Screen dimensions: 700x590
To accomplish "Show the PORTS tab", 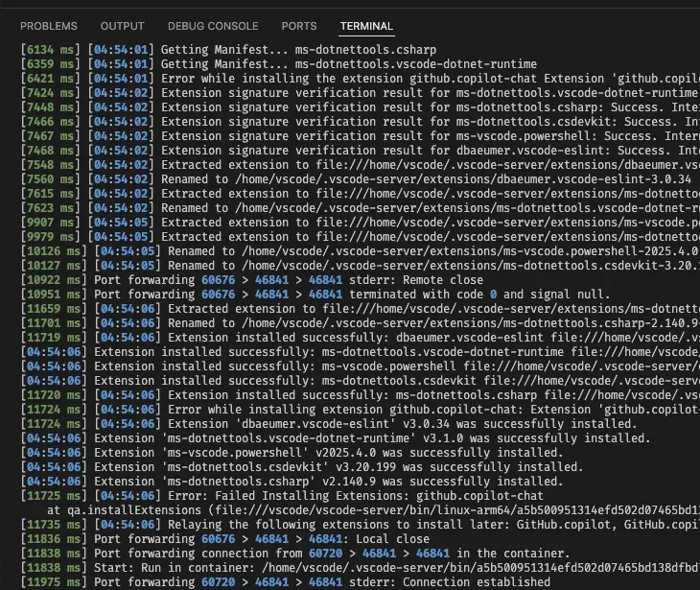I will 299,26.
